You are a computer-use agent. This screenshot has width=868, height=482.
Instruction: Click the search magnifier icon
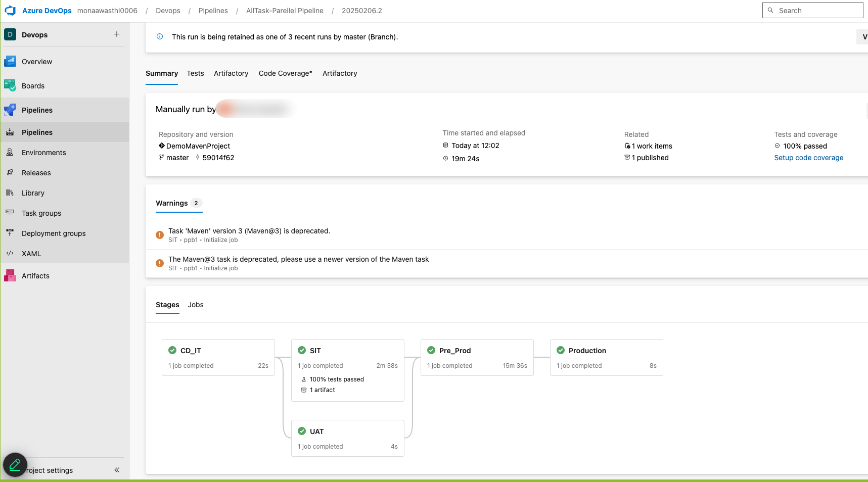tap(770, 10)
